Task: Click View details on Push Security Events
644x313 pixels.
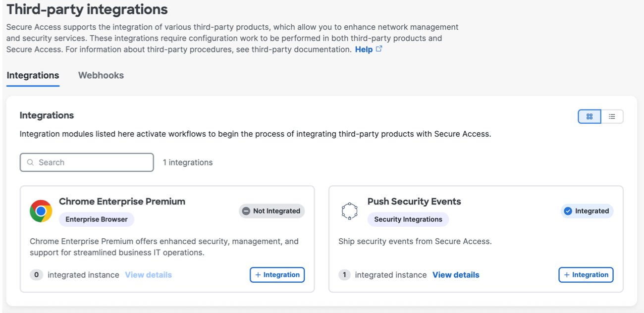Action: coord(455,275)
